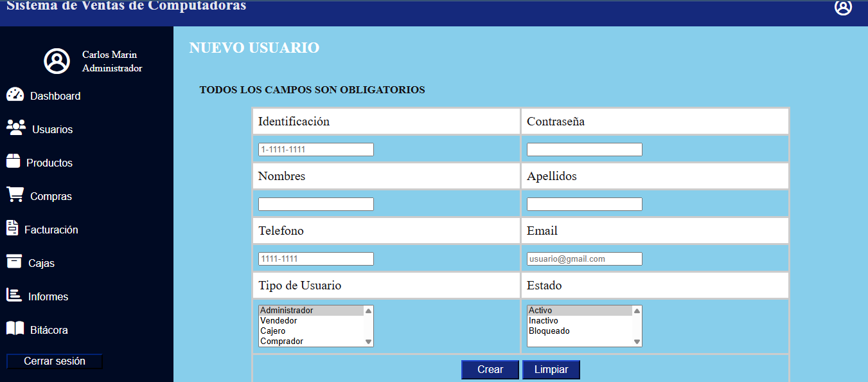The height and width of the screenshot is (382, 868).
Task: Open Compras via the shopping cart icon
Action: click(x=15, y=196)
